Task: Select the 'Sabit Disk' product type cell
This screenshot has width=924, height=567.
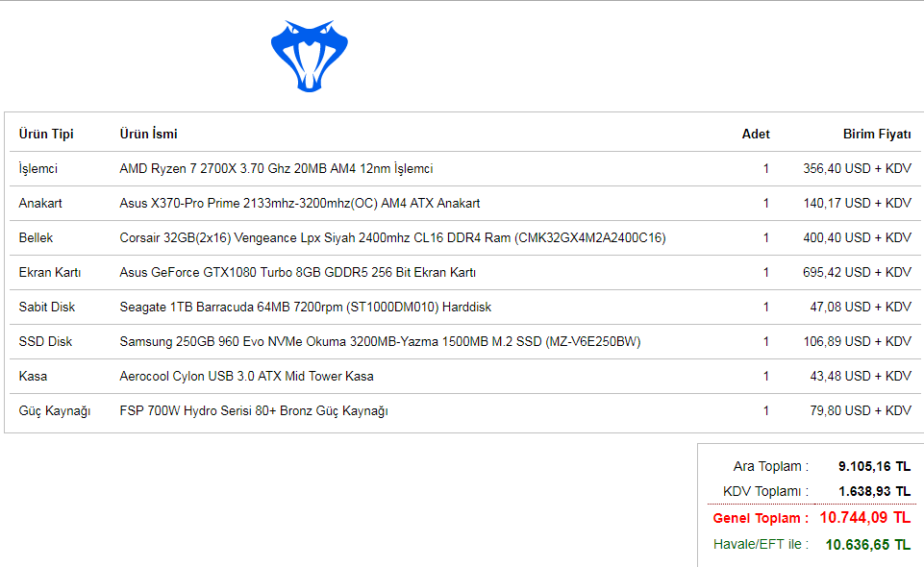Action: (47, 307)
